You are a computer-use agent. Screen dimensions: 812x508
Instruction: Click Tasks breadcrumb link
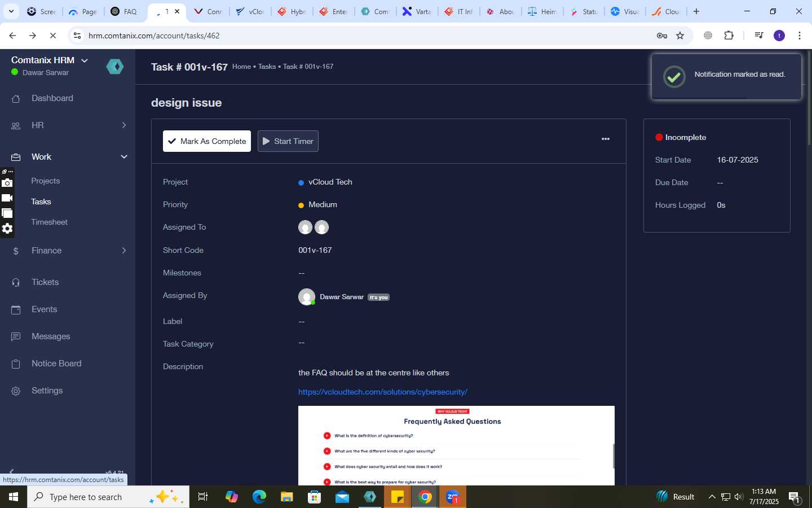(267, 67)
